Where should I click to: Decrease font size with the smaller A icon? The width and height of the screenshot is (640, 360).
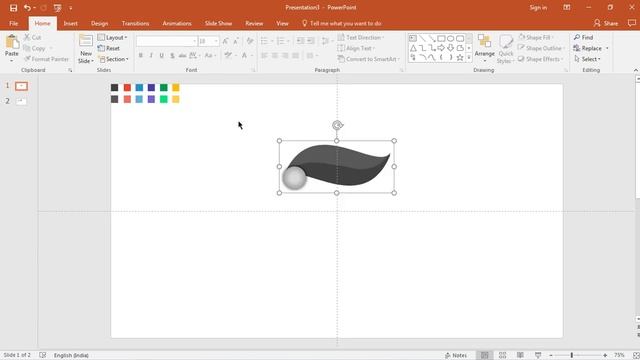[x=236, y=41]
